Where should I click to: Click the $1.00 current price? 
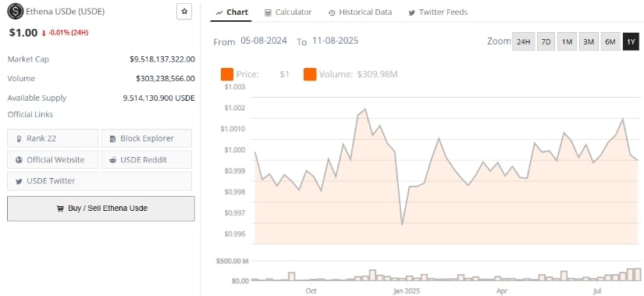[23, 33]
